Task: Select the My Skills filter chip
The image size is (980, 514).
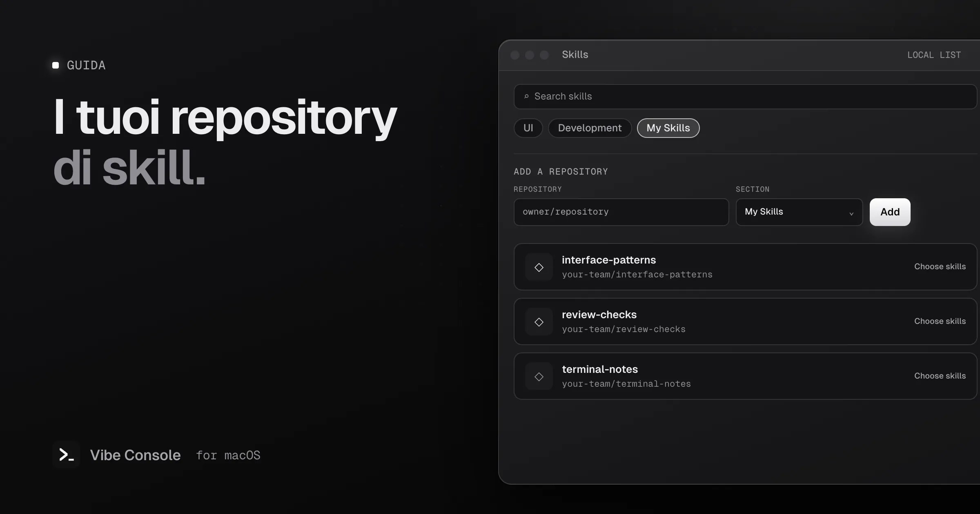Action: click(668, 128)
